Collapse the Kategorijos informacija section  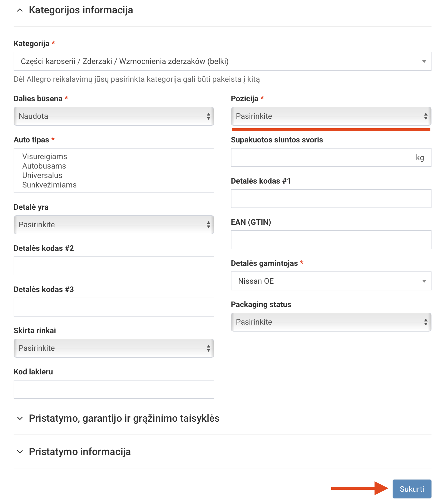(20, 10)
